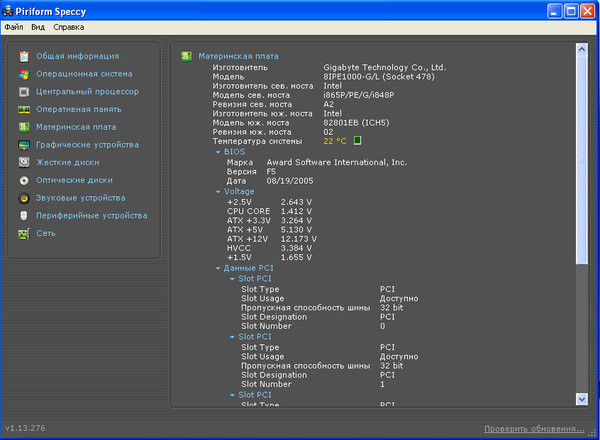Click Award Software International, Inc. text
This screenshot has width=600, height=440.
pos(337,163)
